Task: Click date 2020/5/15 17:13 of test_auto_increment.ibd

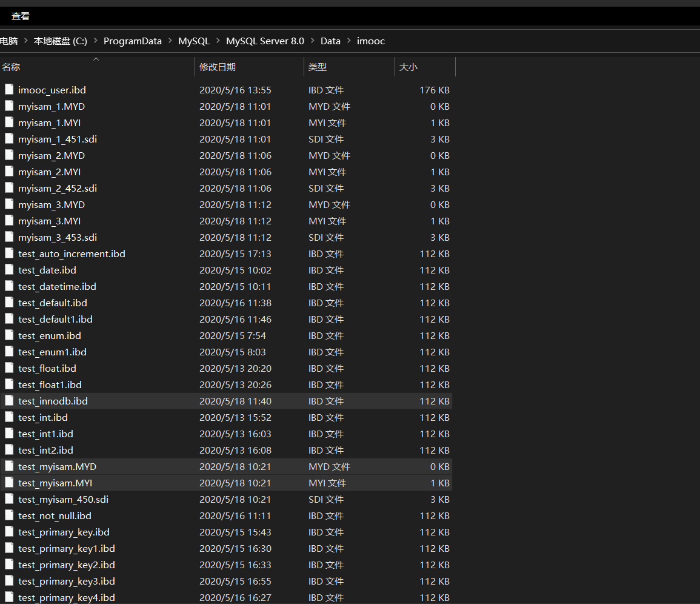Action: click(235, 253)
